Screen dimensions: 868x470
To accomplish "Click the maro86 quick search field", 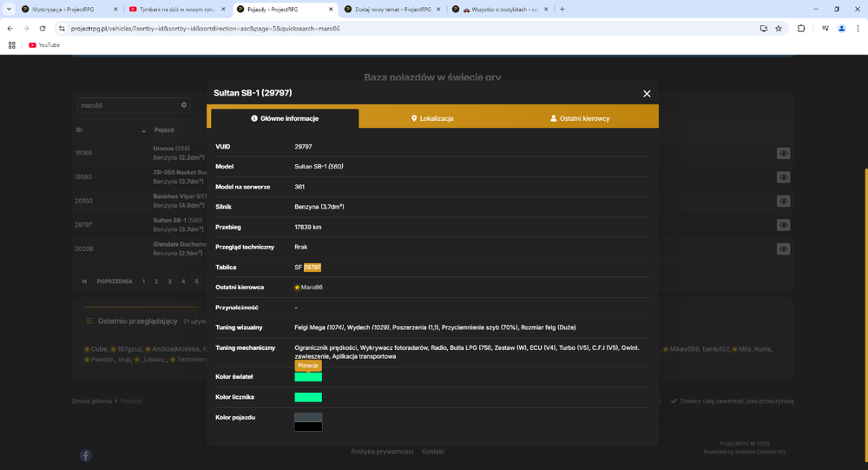I will point(128,105).
